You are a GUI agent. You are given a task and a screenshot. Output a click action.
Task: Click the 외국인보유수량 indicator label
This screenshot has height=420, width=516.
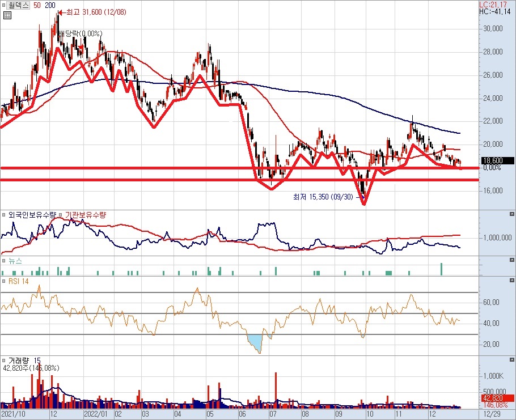click(32, 215)
